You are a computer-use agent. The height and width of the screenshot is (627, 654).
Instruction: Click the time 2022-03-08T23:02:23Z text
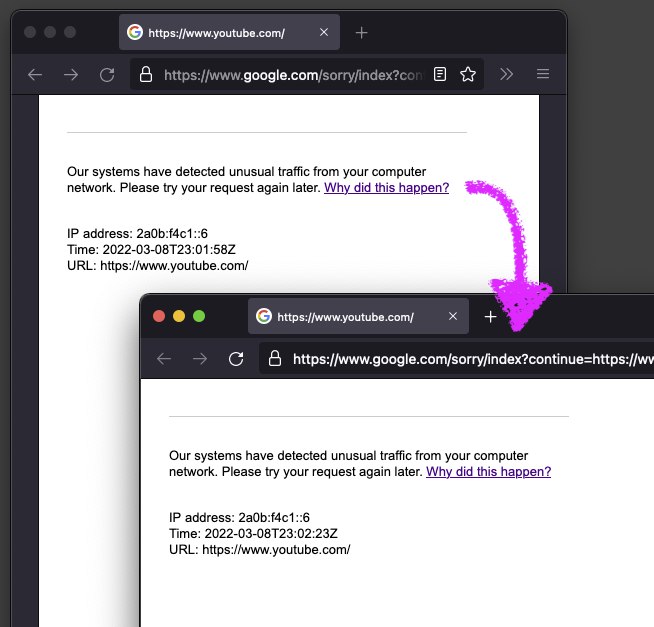271,534
